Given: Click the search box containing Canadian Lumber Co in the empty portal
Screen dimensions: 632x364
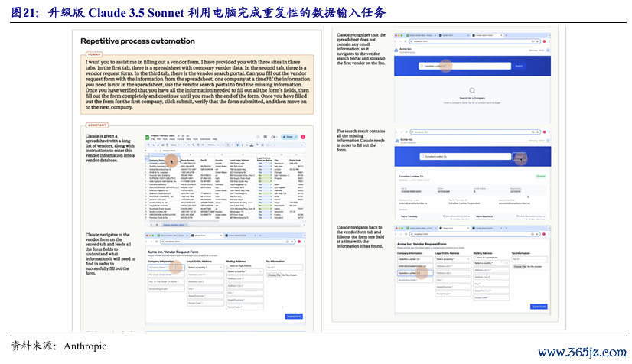Looking at the screenshot, I should [x=464, y=66].
